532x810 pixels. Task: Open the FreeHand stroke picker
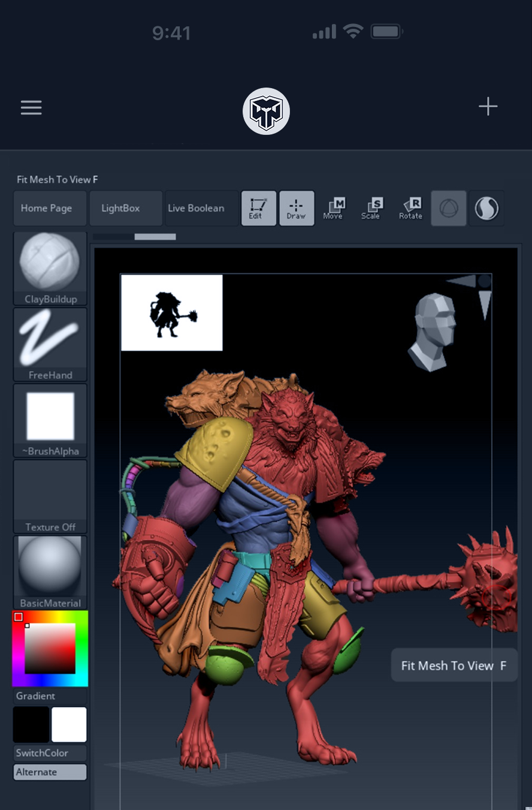tap(50, 344)
